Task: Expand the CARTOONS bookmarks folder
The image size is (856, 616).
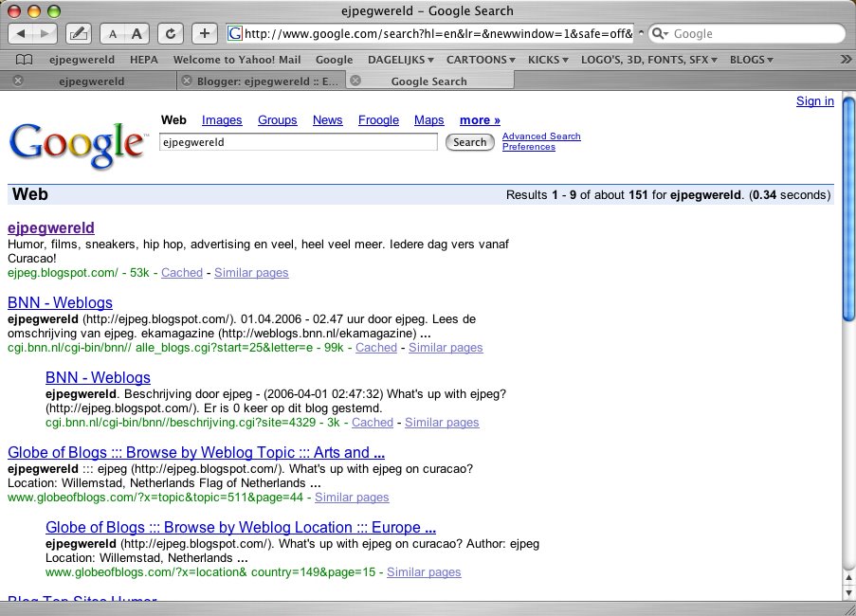Action: 481,60
